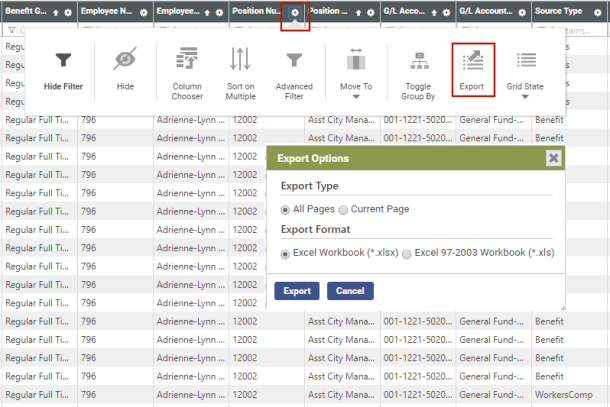
Task: Open the gear menu for Position Number column
Action: 295,11
